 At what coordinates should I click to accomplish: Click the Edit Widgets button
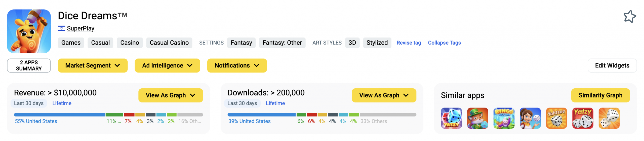pos(612,65)
